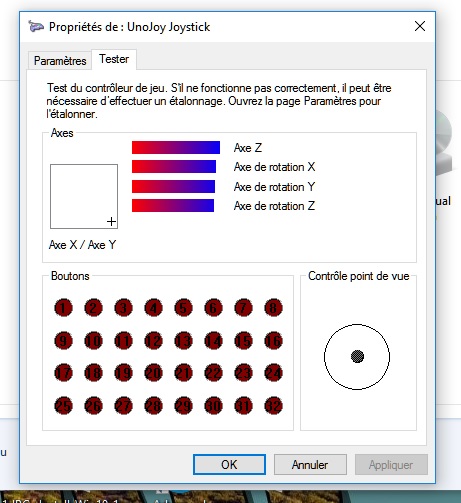Click button indicator 23
461x503 pixels.
point(243,373)
